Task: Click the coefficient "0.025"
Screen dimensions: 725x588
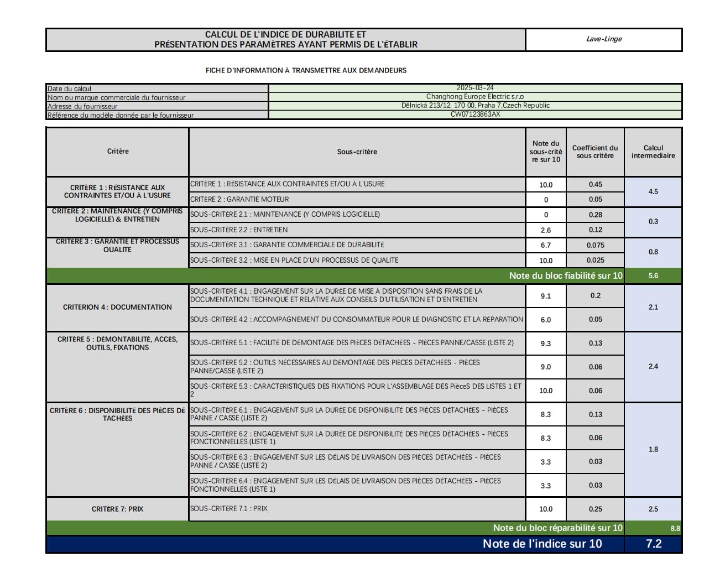Action: (x=596, y=260)
